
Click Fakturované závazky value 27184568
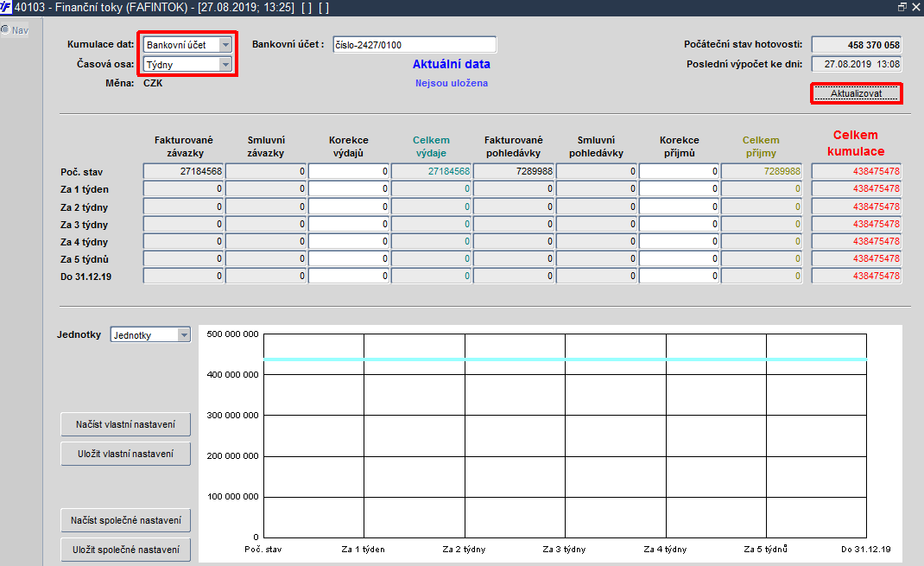[x=183, y=171]
